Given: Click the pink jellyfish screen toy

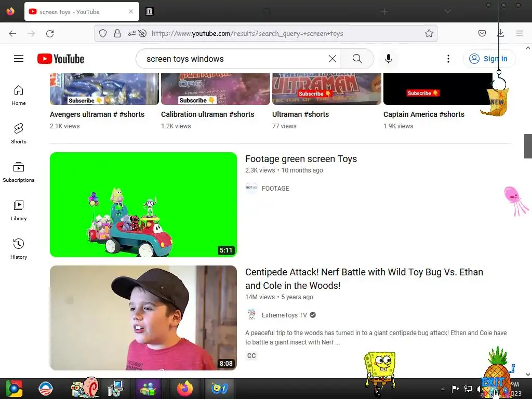Looking at the screenshot, I should (515, 200).
